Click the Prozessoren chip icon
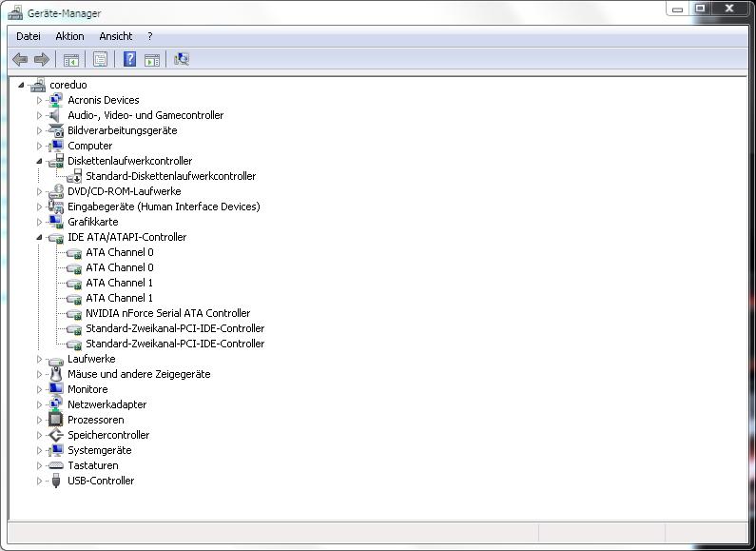Image resolution: width=756 pixels, height=551 pixels. point(56,420)
